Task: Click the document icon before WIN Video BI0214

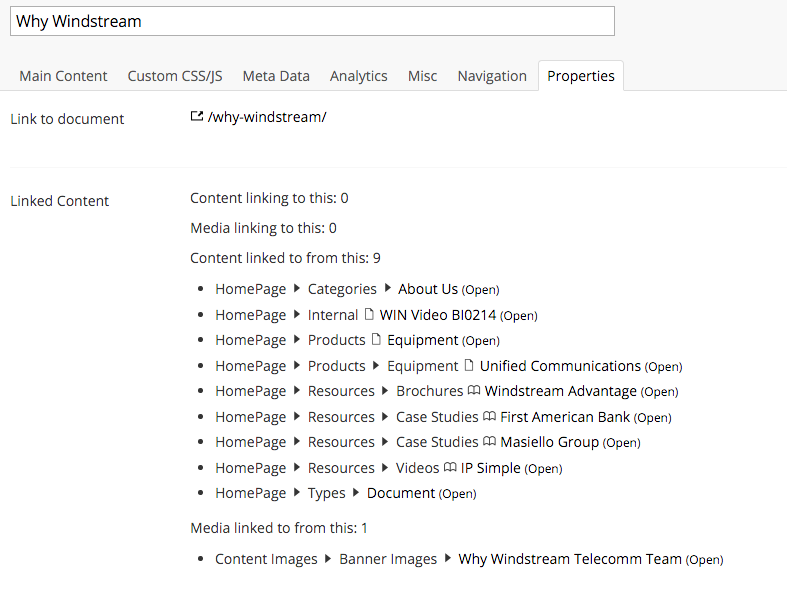Action: pos(369,314)
